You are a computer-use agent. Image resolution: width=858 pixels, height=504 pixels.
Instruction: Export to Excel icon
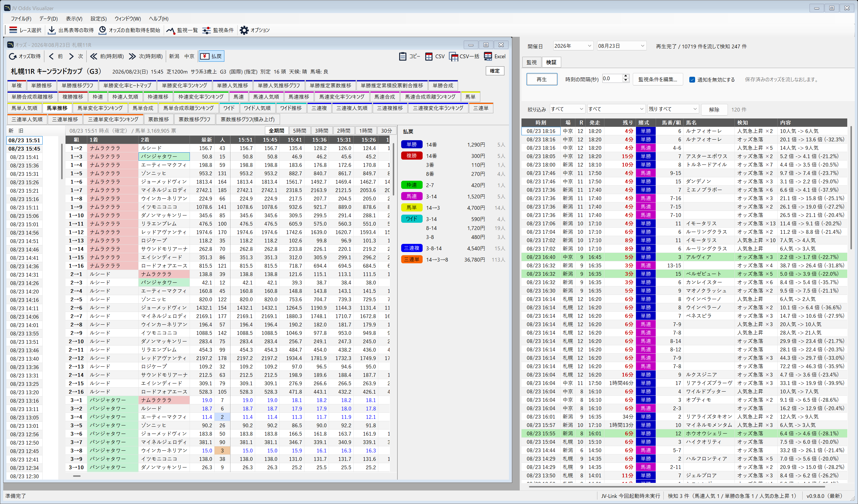click(488, 56)
